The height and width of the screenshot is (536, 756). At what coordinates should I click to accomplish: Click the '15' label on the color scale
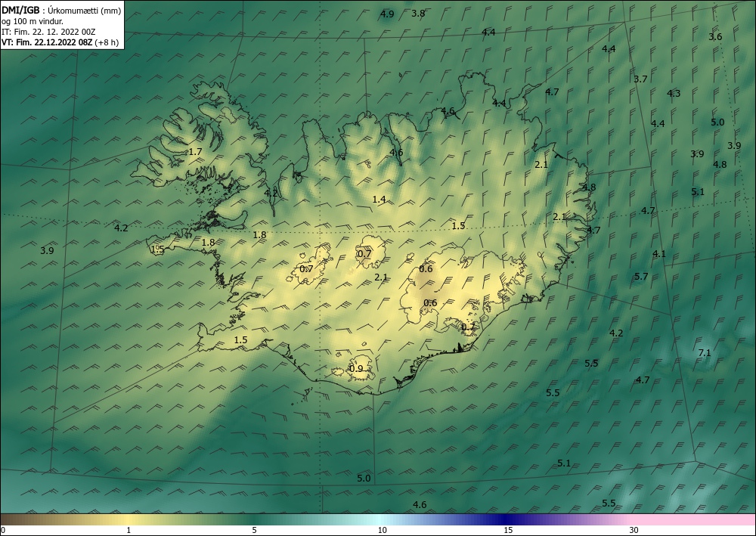pyautogui.click(x=508, y=530)
